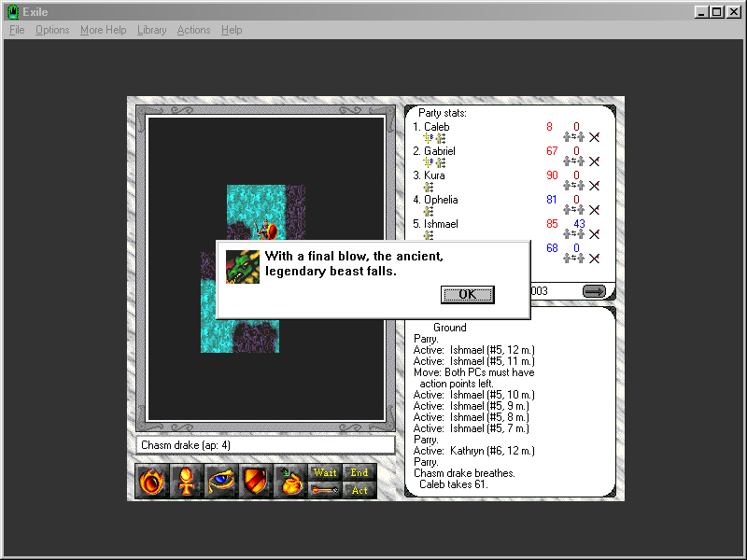Click the X icon in Kura's row
Screen dimensions: 747x560
(594, 186)
